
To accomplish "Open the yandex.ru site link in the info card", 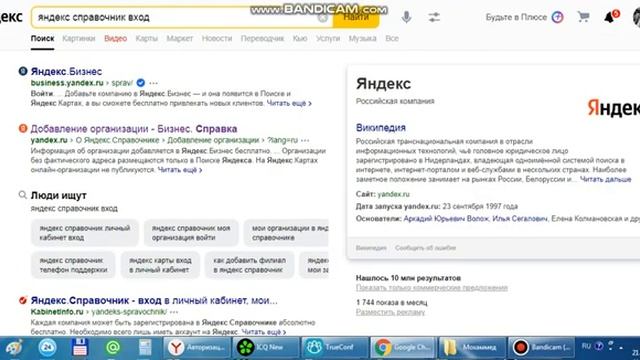I will (393, 194).
